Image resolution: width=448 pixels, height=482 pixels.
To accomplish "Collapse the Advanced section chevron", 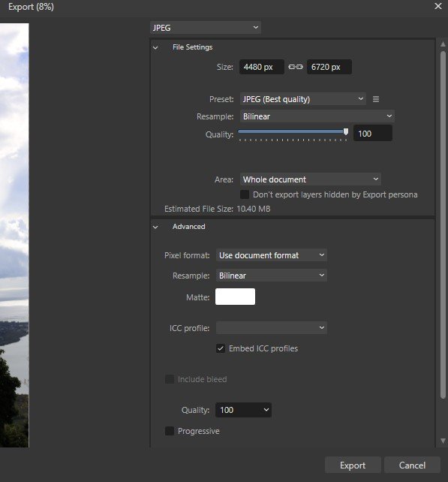I will (x=155, y=227).
